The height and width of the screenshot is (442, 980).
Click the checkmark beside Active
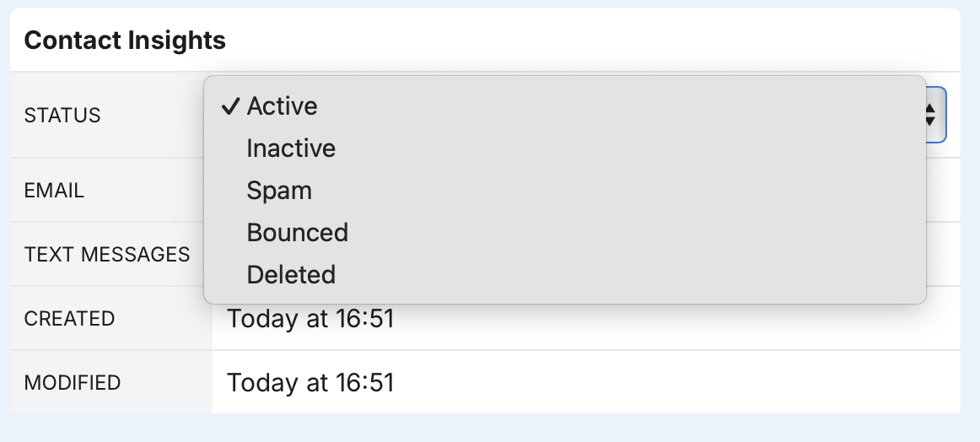point(229,106)
